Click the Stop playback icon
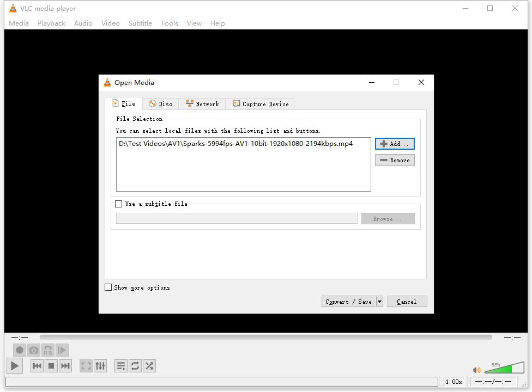532x392 pixels. (51, 366)
